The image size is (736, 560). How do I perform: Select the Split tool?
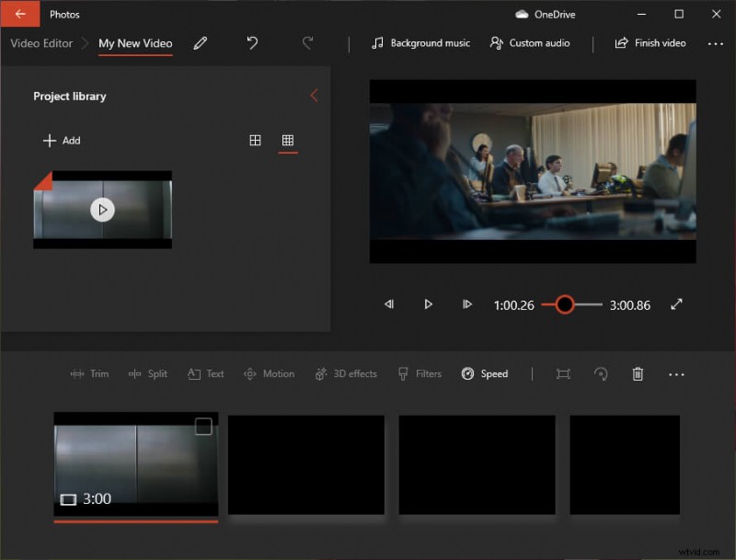(148, 373)
